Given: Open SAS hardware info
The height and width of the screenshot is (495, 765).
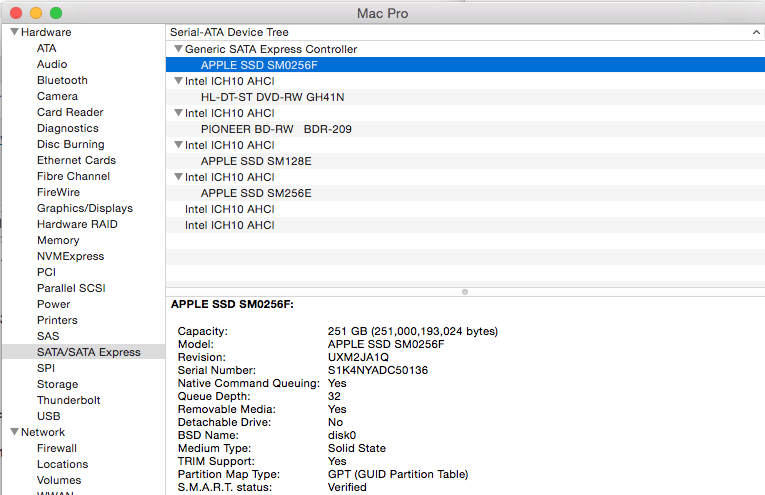Looking at the screenshot, I should coord(48,337).
